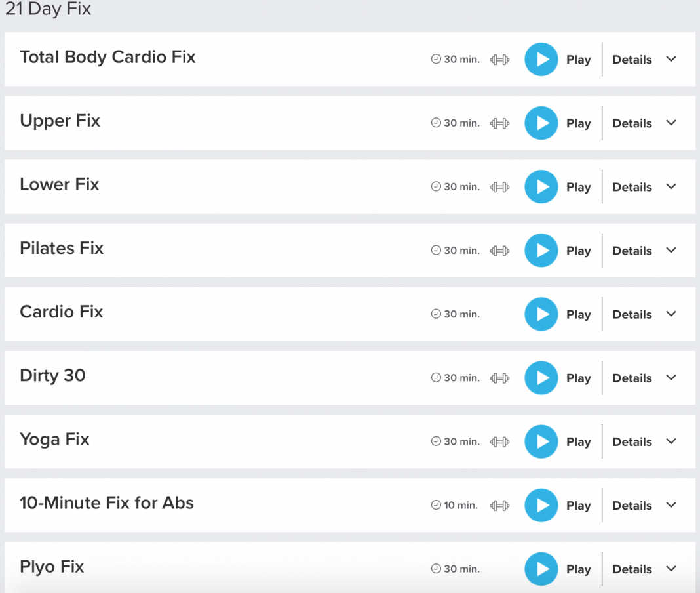Screen dimensions: 700x593
Task: Click Play text link for 10-Minute Fix for Abs
Action: pos(579,505)
